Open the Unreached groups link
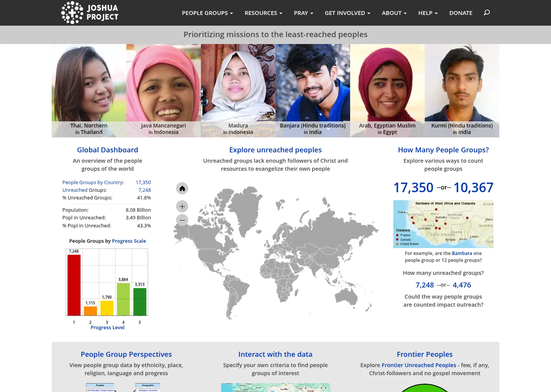Image resolution: width=551 pixels, height=392 pixels. point(75,190)
